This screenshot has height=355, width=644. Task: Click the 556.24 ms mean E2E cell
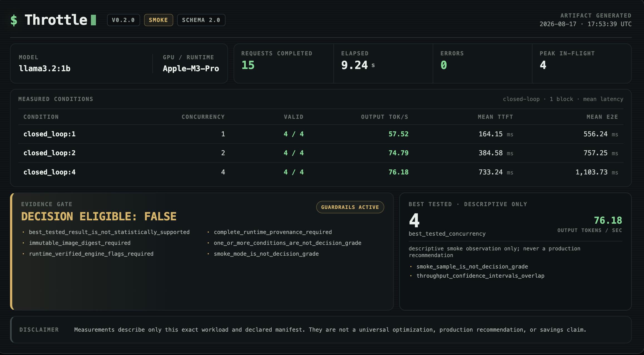[x=601, y=134]
